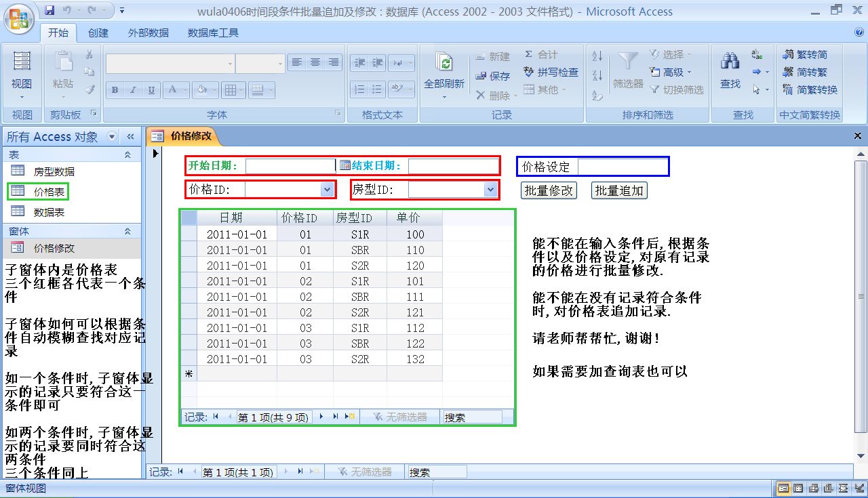Click the Office button logo
868x498 pixels.
click(20, 18)
